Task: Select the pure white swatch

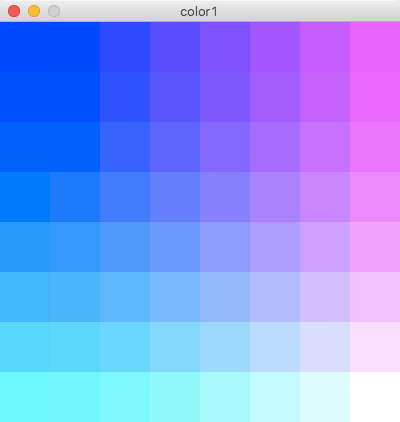Action: (375, 397)
